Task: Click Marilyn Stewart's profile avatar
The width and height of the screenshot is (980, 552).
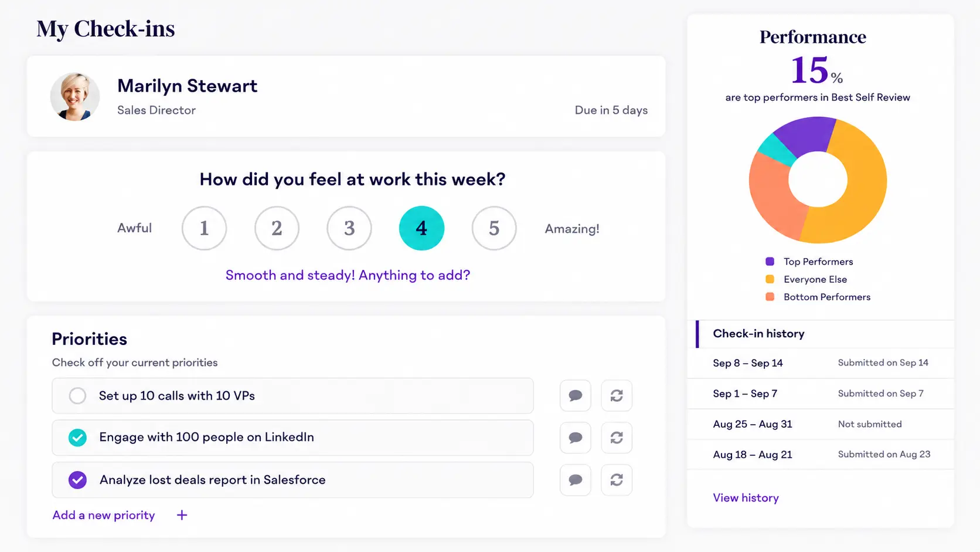Action: (75, 97)
